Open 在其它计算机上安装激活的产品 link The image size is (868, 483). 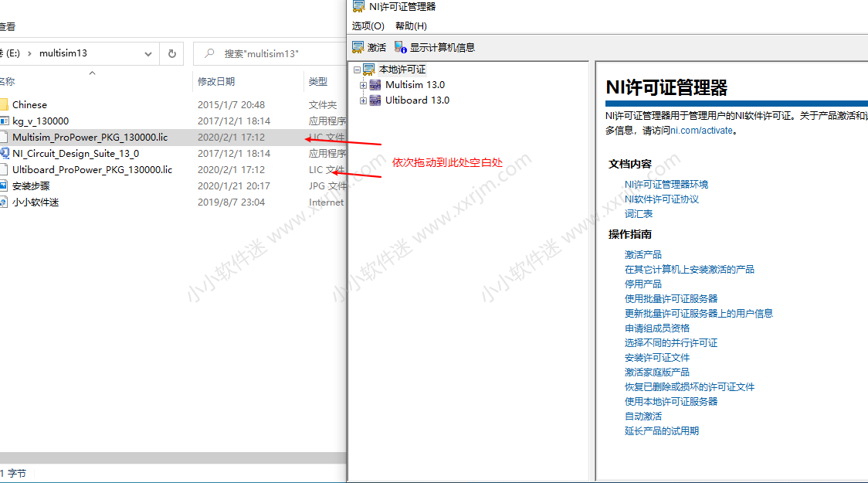(689, 269)
